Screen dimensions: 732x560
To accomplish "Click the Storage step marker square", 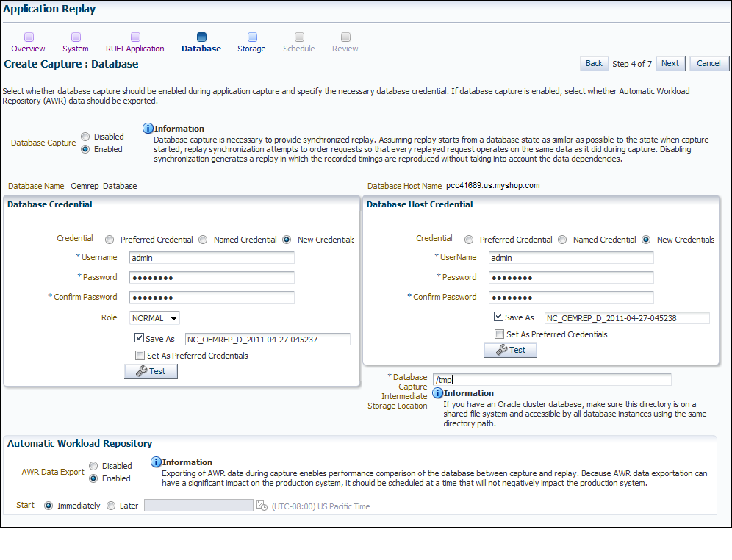I will pos(252,37).
